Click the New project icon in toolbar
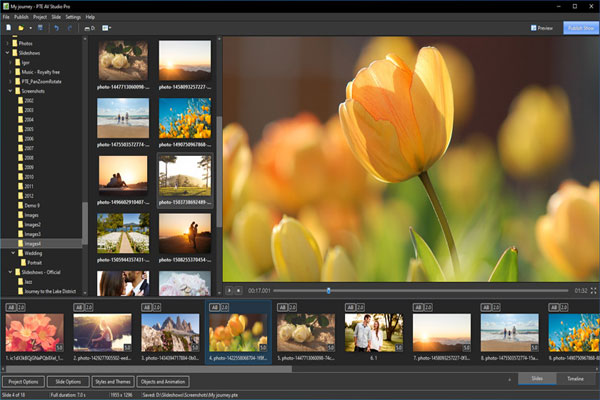Screen dimensions: 600x400 click(x=8, y=28)
